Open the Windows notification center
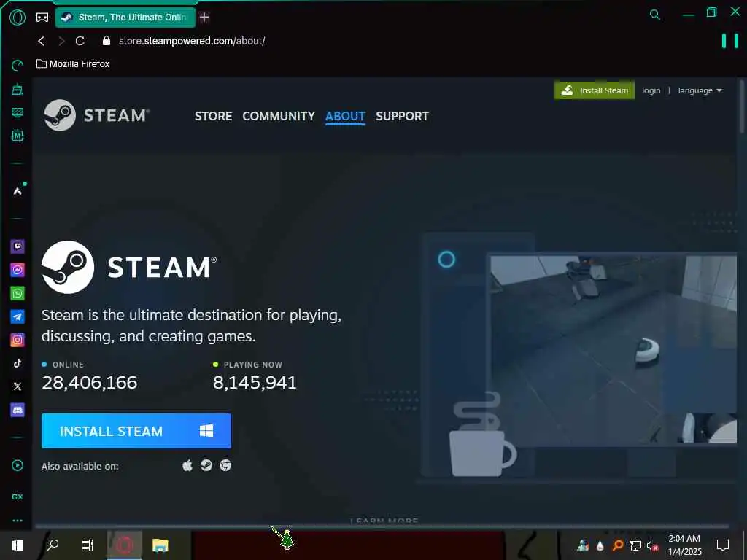Screen dimensions: 747x560 [723, 545]
